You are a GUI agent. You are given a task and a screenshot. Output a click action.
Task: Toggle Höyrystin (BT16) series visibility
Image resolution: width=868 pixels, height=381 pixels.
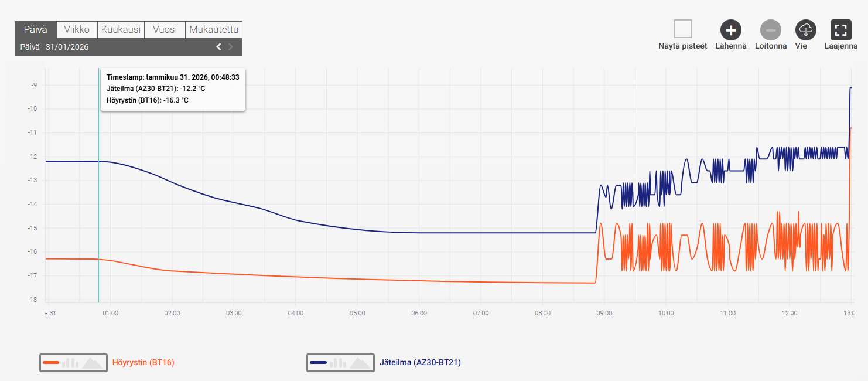(143, 363)
